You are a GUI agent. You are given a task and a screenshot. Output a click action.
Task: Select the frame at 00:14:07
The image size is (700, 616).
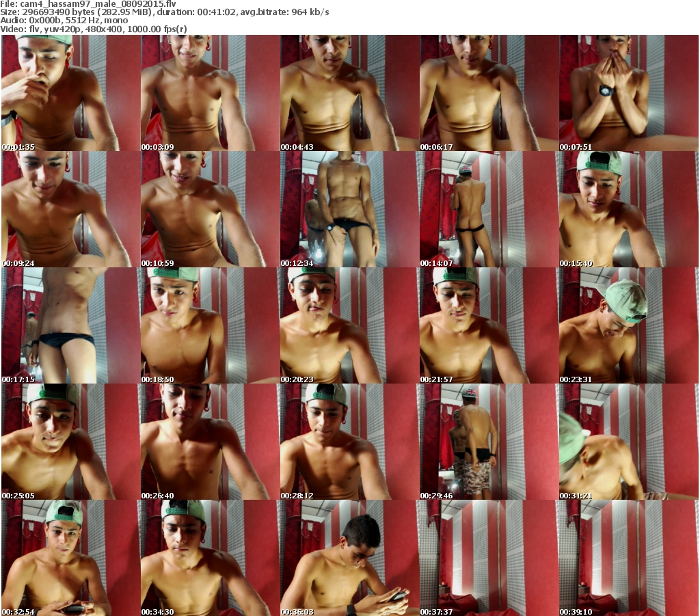click(489, 209)
